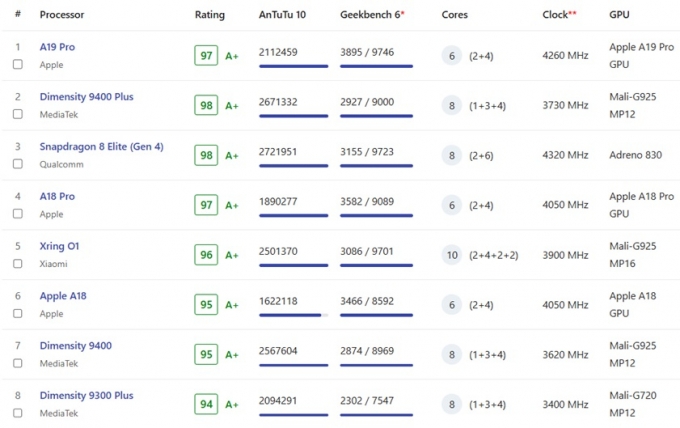The image size is (680, 428).
Task: Sort by the Geekbench 6 column header
Action: (372, 15)
